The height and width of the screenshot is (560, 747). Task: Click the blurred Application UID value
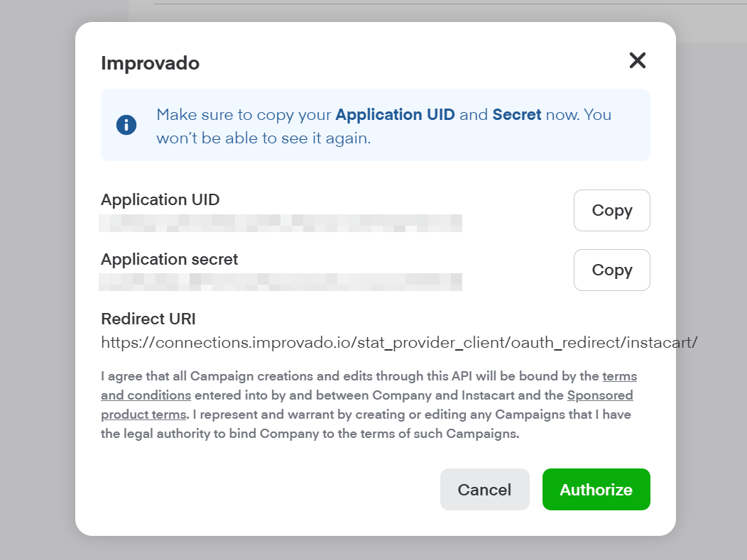point(280,223)
